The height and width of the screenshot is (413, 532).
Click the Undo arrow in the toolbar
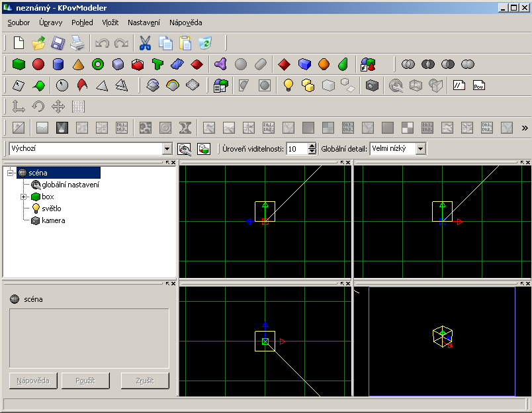coord(102,44)
